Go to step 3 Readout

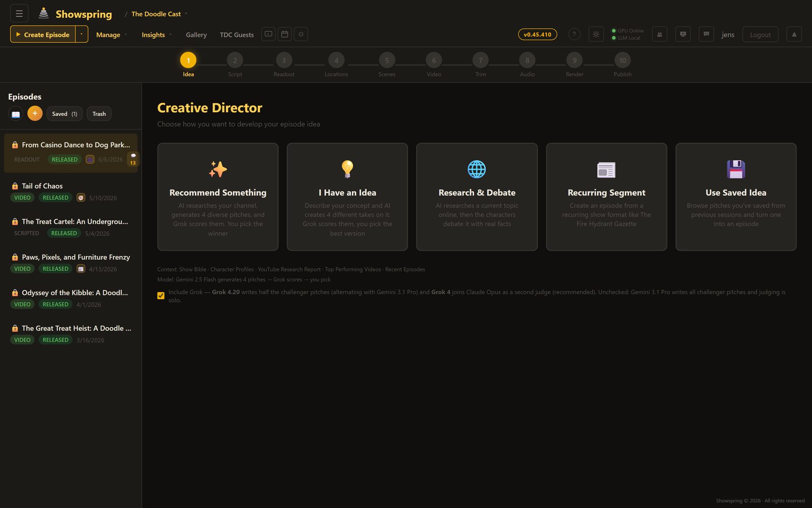[x=284, y=65]
